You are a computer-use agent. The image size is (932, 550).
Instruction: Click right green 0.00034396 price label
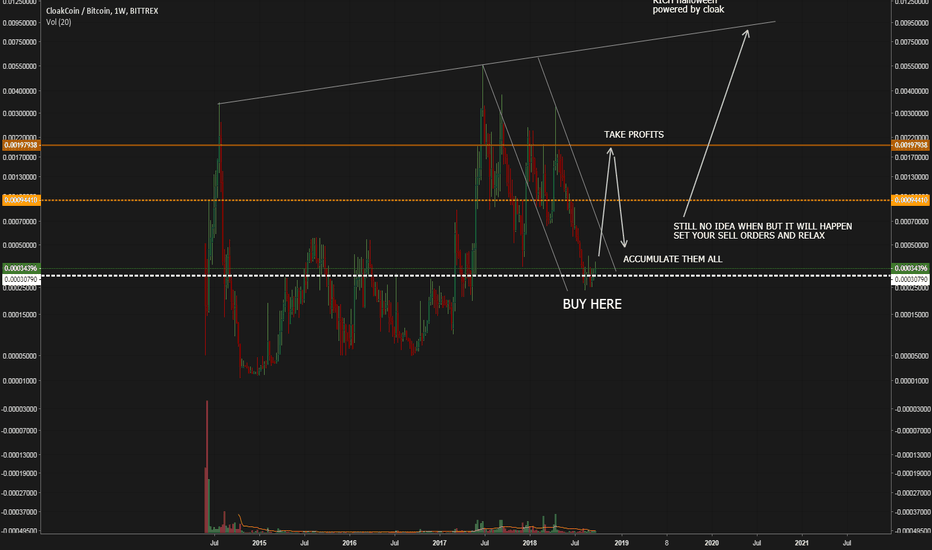pos(911,268)
